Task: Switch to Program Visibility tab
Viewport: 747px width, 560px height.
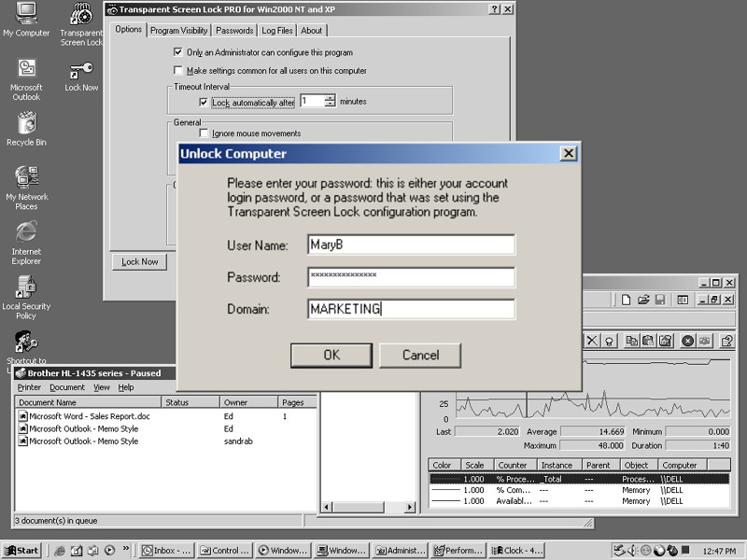Action: click(178, 31)
